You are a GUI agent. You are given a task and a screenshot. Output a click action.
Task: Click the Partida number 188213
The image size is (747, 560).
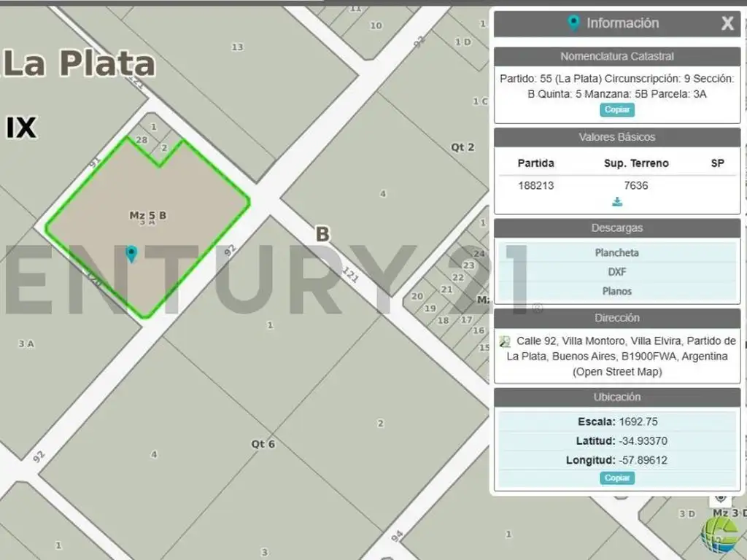click(x=535, y=185)
